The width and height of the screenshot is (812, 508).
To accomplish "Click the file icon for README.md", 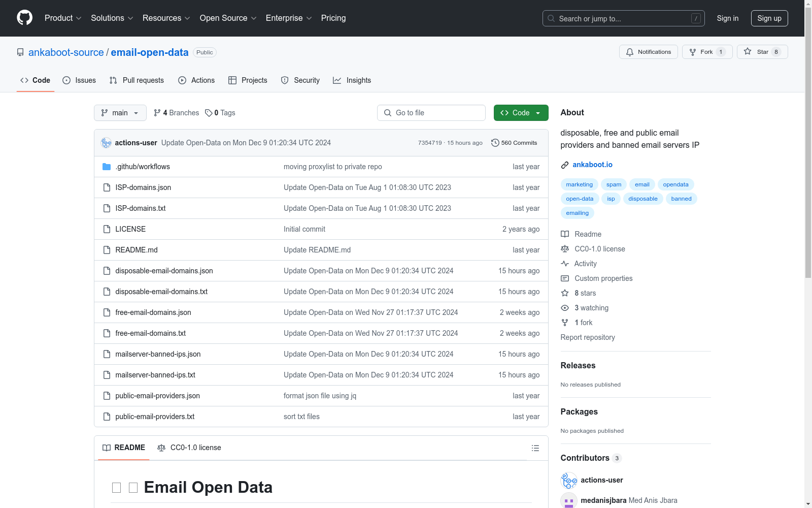I will point(107,250).
